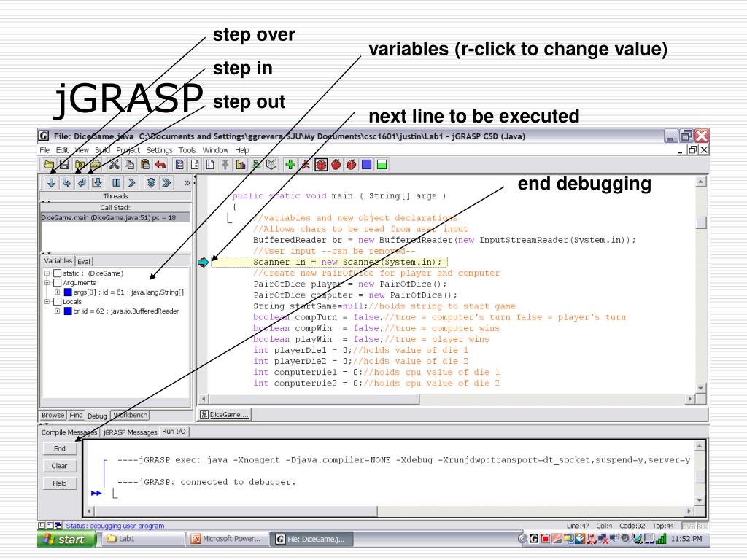Viewport: 747px width, 560px height.
Task: Click the Cut scissors icon
Action: tap(114, 165)
